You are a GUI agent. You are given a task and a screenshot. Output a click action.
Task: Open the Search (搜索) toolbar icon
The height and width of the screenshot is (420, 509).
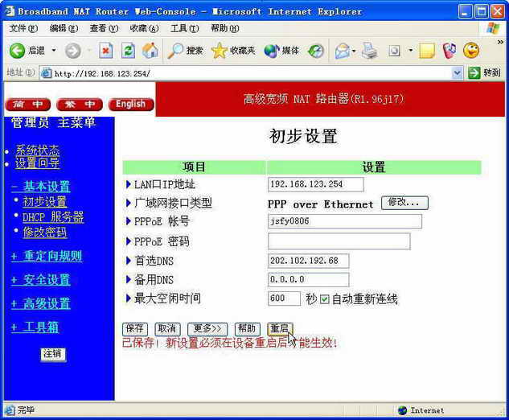pos(176,50)
